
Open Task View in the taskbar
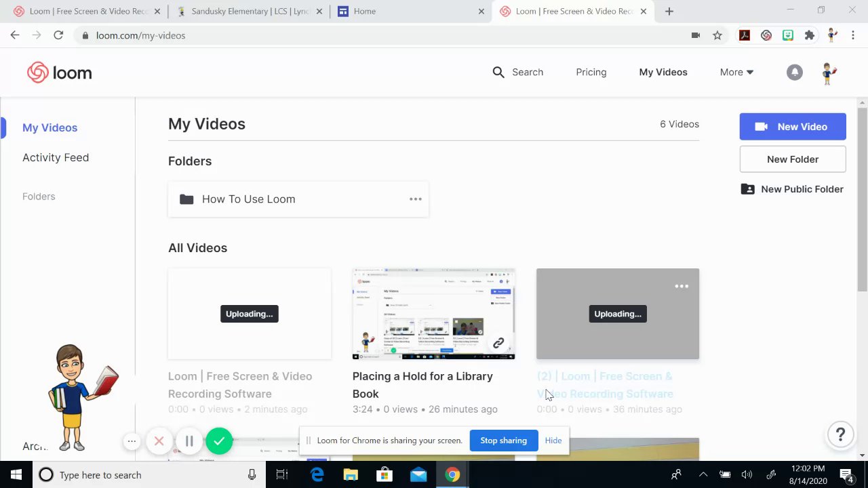(282, 474)
